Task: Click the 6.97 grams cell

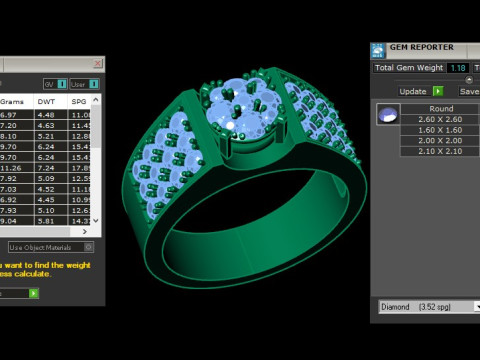Action: pyautogui.click(x=17, y=115)
